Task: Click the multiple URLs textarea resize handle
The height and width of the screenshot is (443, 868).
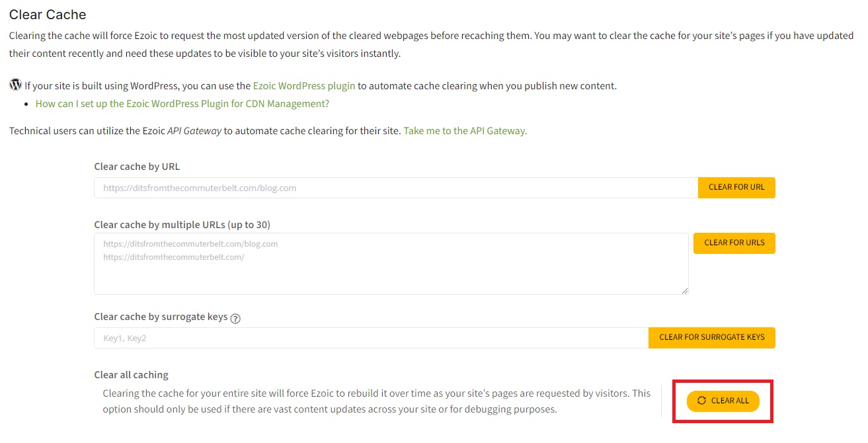Action: pyautogui.click(x=684, y=290)
